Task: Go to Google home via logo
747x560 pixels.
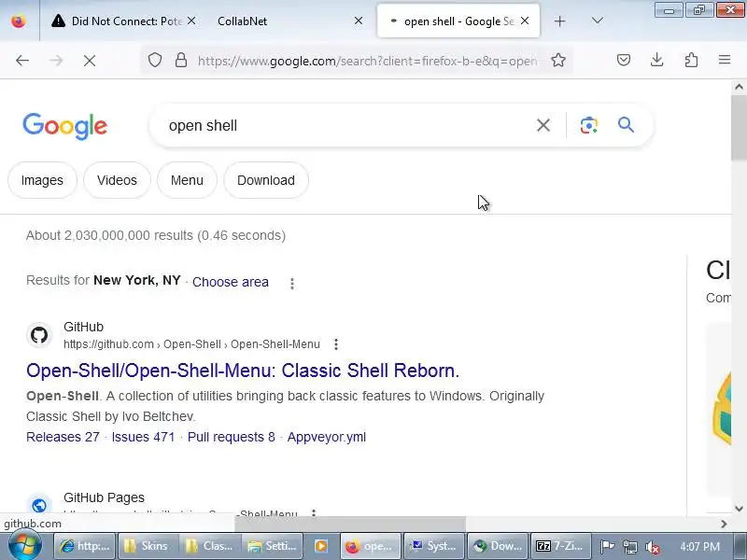Action: coord(65,126)
